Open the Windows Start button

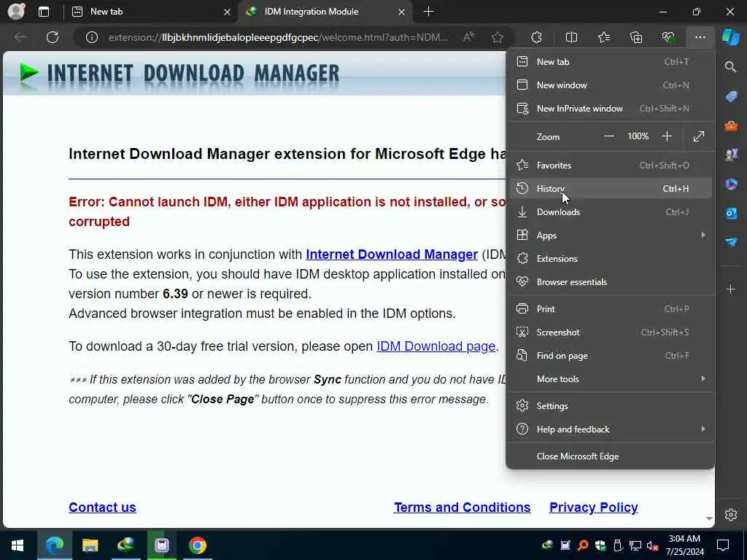18,545
